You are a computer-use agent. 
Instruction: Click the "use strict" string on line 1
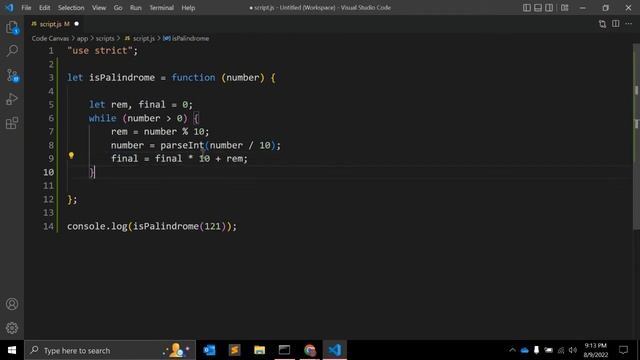point(100,51)
